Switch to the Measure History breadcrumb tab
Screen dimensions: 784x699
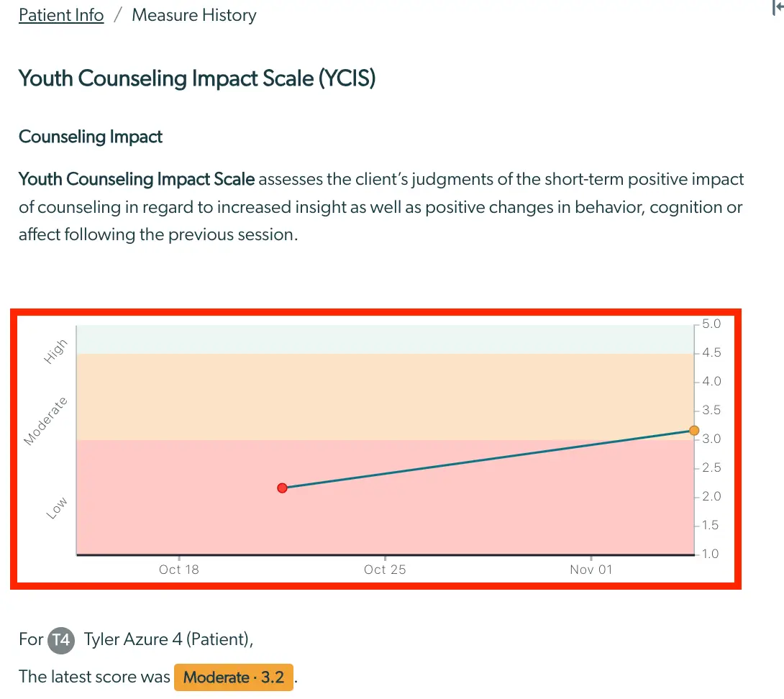click(x=193, y=15)
